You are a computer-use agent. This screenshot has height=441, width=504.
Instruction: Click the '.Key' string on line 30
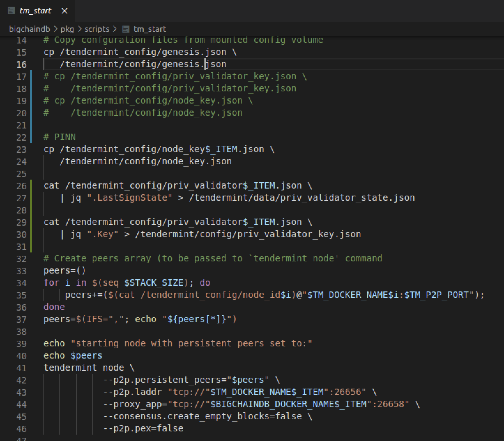[103, 234]
